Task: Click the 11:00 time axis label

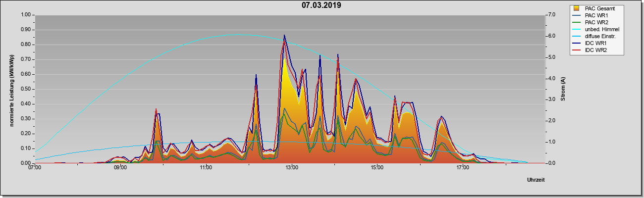Action: (206, 168)
